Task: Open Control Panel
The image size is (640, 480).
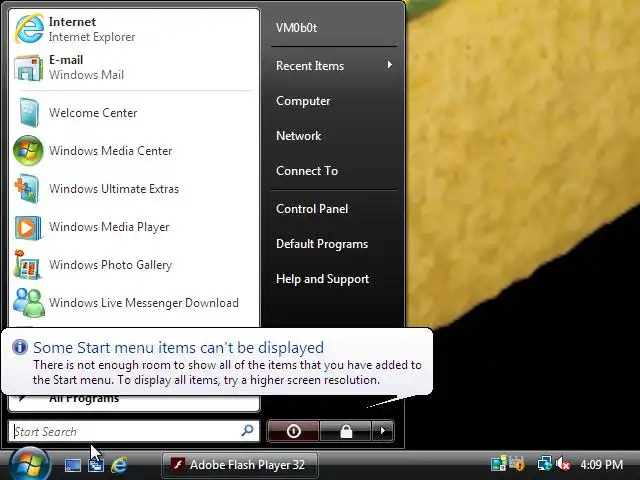Action: [334, 209]
